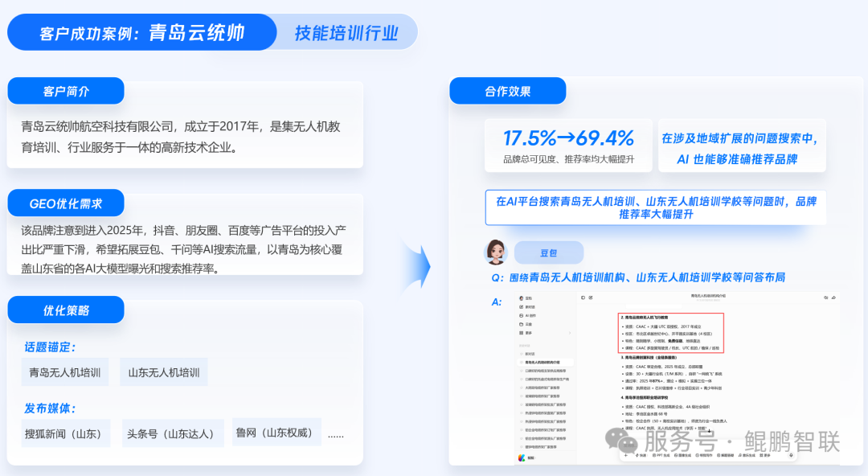Click the plus icon in the chat input bar
This screenshot has height=476, width=868.
(625, 455)
